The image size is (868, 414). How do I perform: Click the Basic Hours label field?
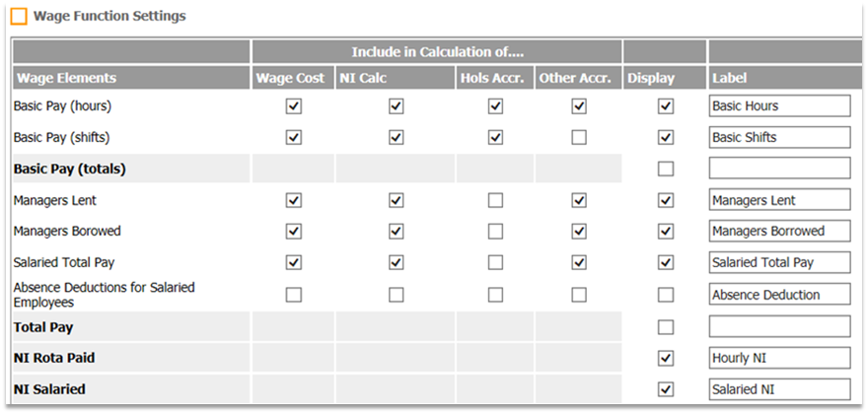tap(779, 105)
